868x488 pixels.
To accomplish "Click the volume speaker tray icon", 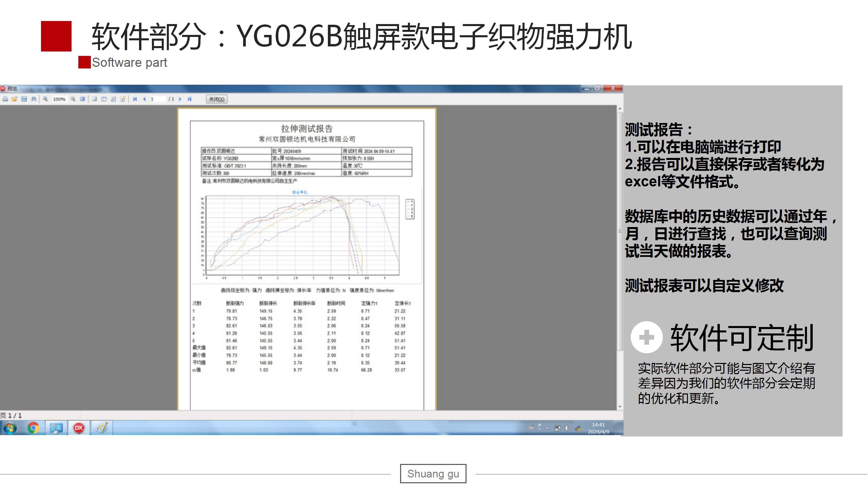I will coord(567,428).
